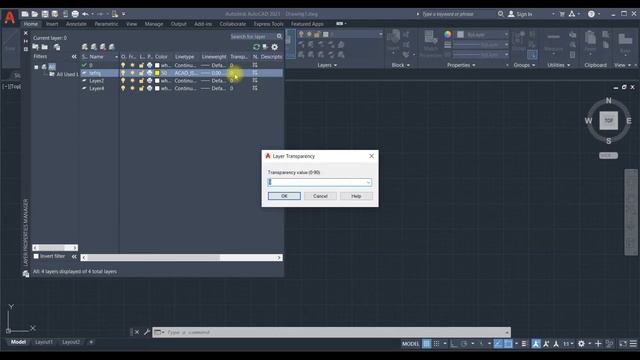Toggle Plot printer icon for Layer4

pos(149,88)
